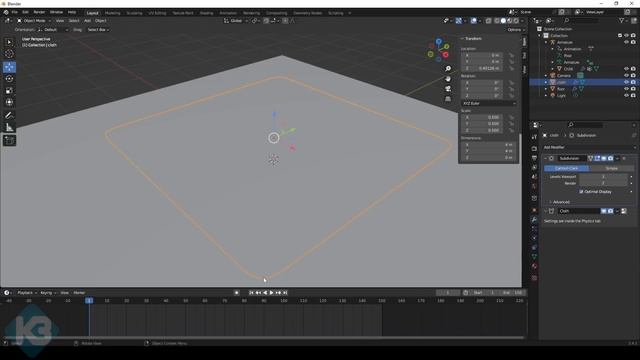Click the Play animation button
Viewport: 640px width, 360px height.
pos(271,293)
